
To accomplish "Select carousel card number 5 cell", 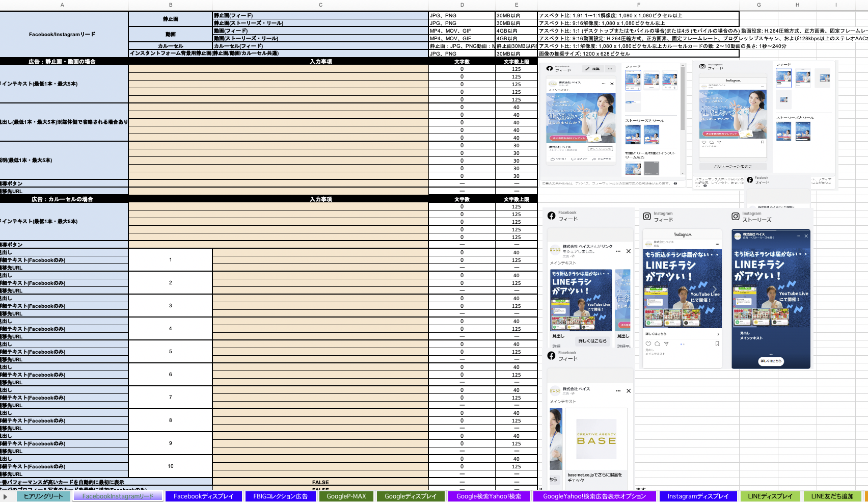I will (x=171, y=352).
